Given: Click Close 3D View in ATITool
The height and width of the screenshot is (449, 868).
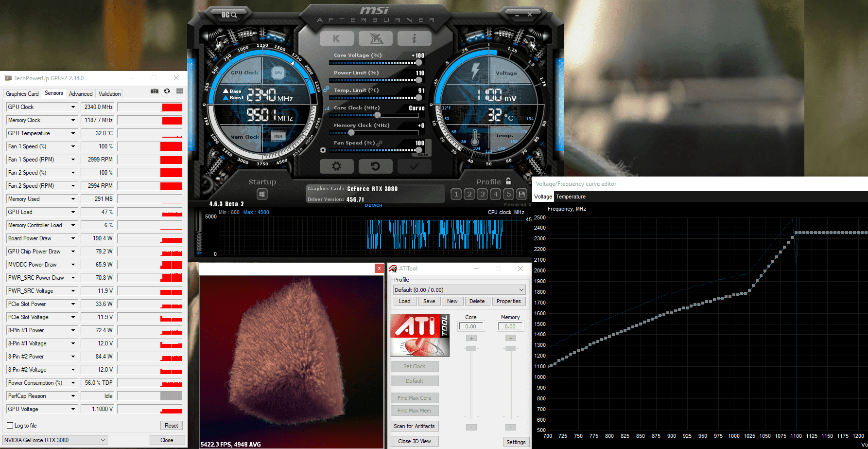Looking at the screenshot, I should (x=415, y=441).
